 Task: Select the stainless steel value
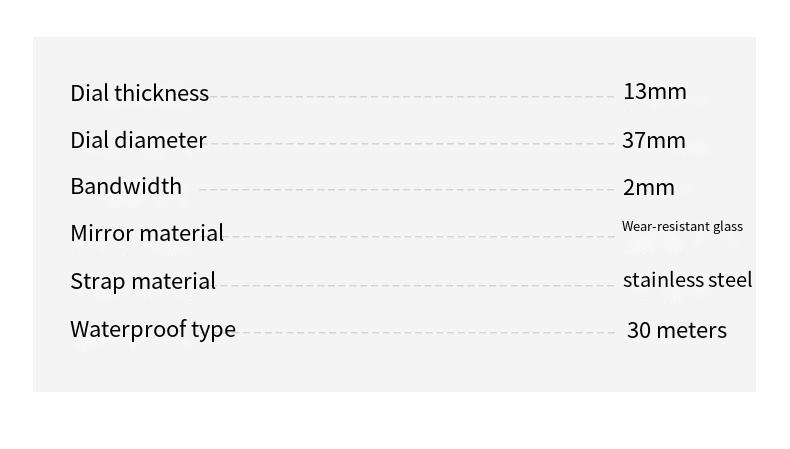click(687, 280)
